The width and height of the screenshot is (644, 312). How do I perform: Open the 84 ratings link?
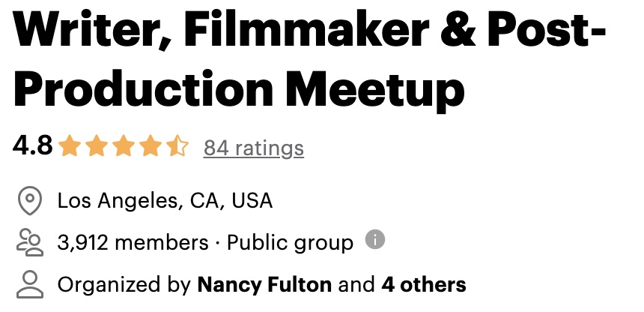(x=254, y=148)
